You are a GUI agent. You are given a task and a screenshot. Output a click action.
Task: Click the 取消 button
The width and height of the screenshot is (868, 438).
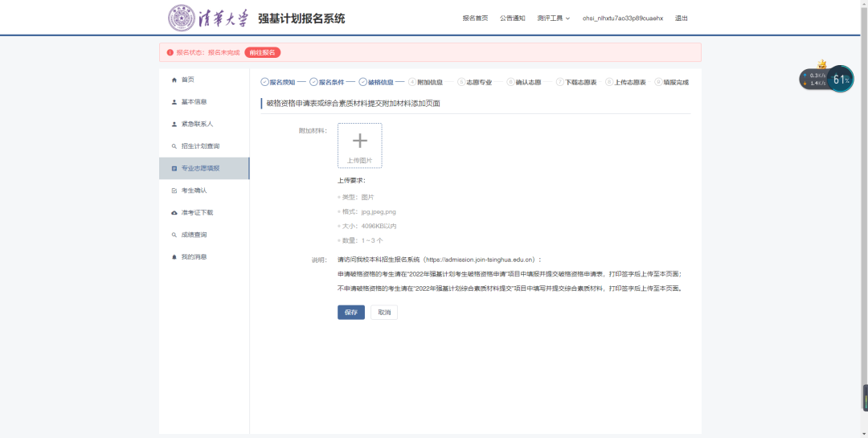[x=384, y=313]
